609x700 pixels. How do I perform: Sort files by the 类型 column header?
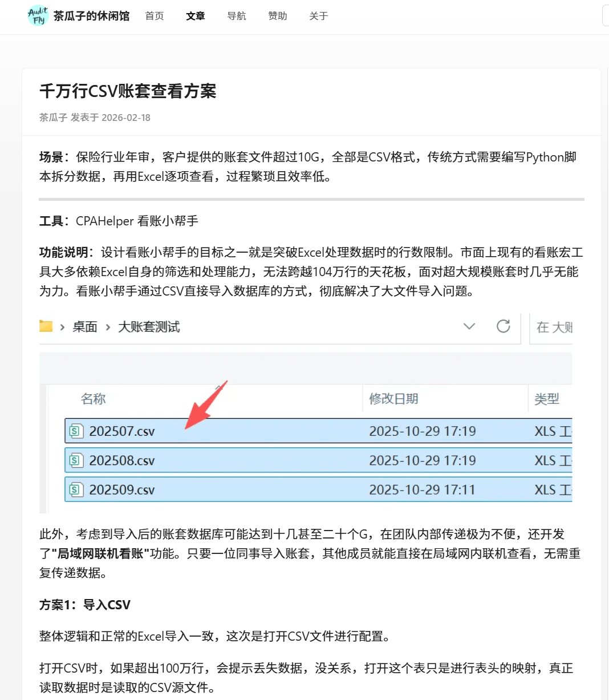click(547, 399)
